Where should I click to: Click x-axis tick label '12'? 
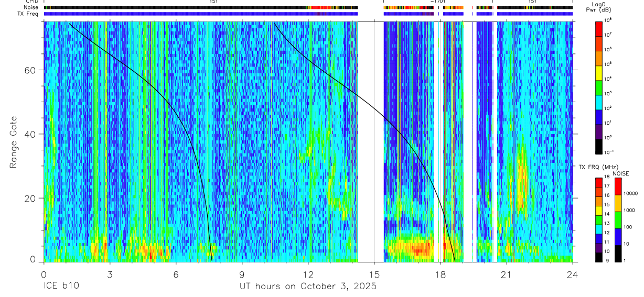[308, 274]
